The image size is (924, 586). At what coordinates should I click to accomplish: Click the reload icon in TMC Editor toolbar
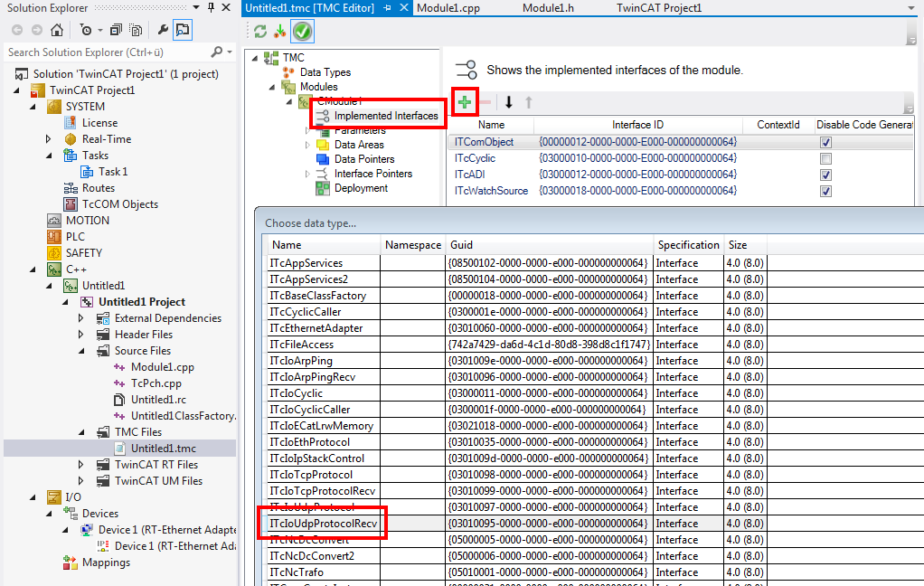(x=260, y=32)
